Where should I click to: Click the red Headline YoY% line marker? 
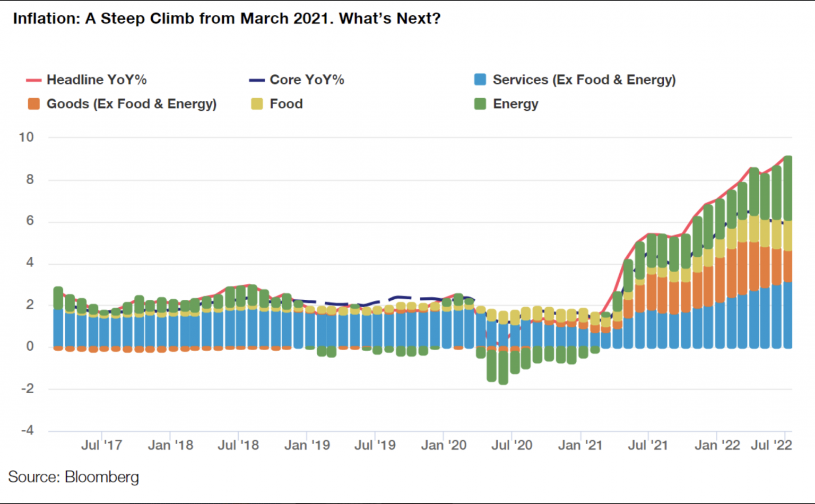(33, 80)
